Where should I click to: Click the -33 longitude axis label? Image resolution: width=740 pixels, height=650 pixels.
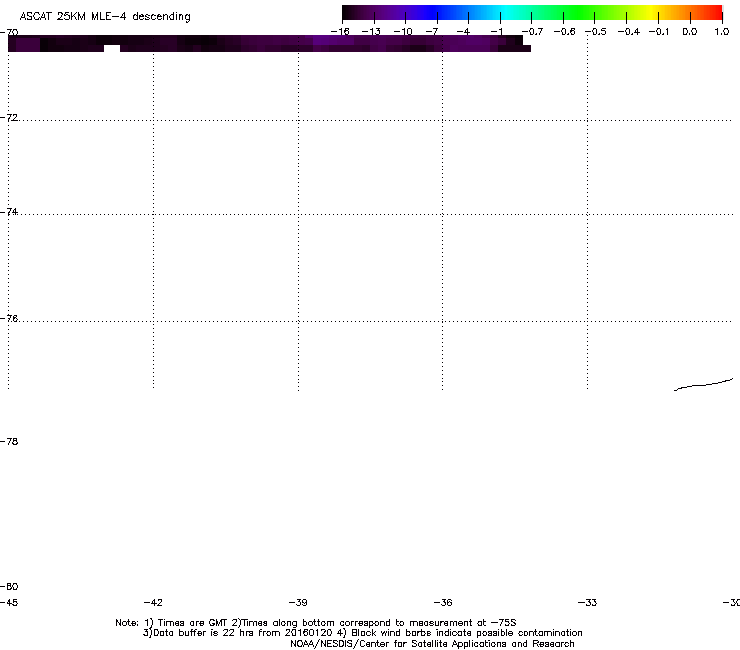click(x=587, y=602)
